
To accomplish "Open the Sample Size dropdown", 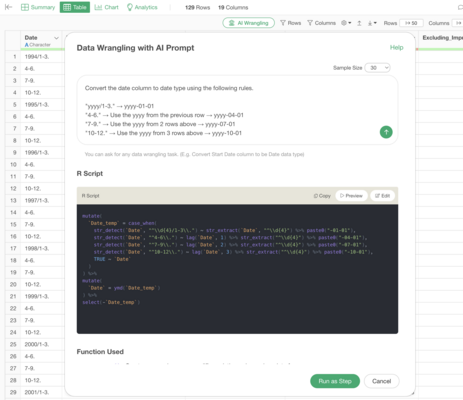I will (x=377, y=68).
